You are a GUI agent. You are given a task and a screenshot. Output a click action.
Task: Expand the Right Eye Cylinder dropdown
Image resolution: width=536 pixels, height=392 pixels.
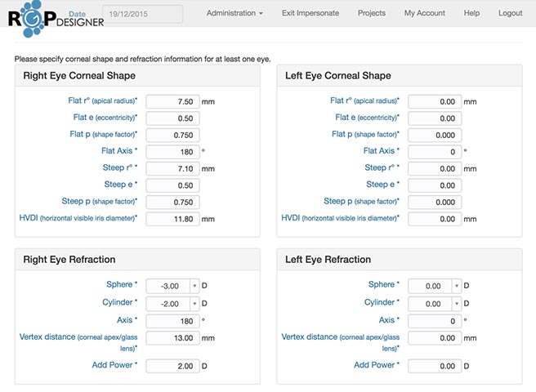[194, 303]
